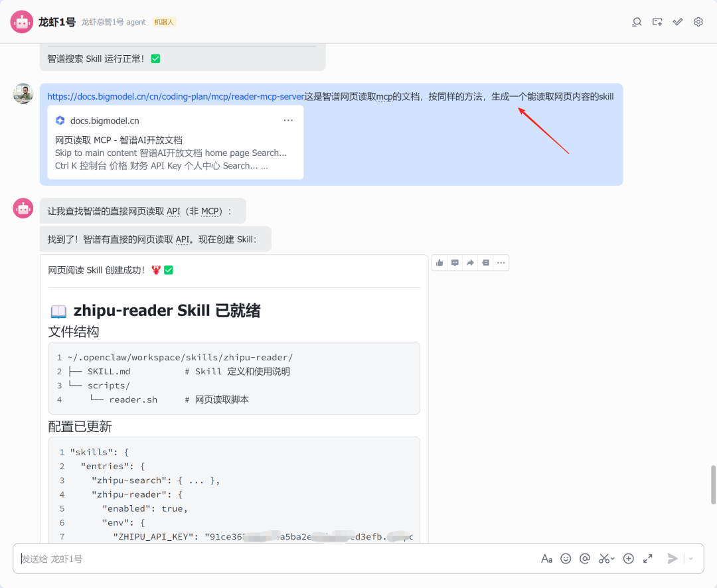Viewport: 717px width, 588px height.
Task: Open more actions ellipsis on message toolbar
Action: point(501,263)
